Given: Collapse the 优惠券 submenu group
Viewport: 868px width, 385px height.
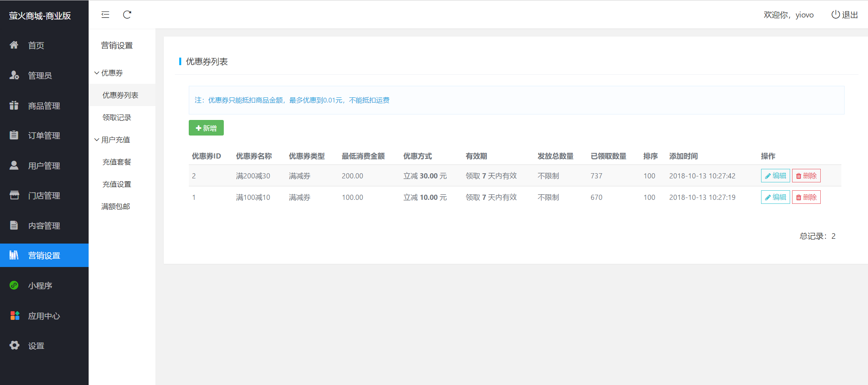Looking at the screenshot, I should point(111,73).
